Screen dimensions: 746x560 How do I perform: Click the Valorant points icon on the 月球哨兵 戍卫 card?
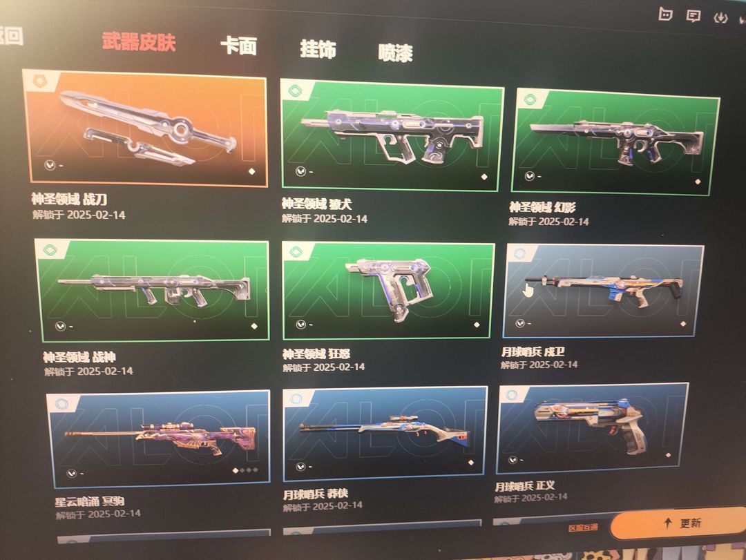pos(519,324)
